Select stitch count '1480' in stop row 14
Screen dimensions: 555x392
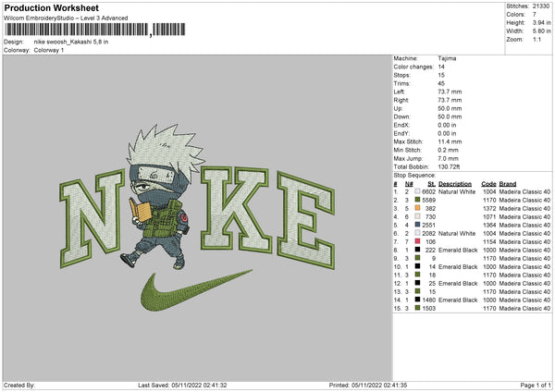(x=428, y=300)
